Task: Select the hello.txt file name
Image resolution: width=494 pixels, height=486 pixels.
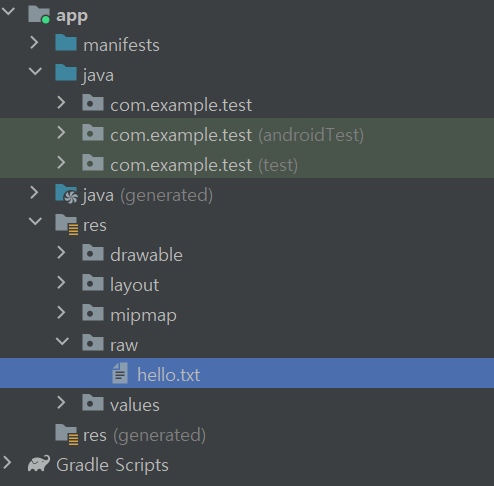Action: pyautogui.click(x=169, y=375)
